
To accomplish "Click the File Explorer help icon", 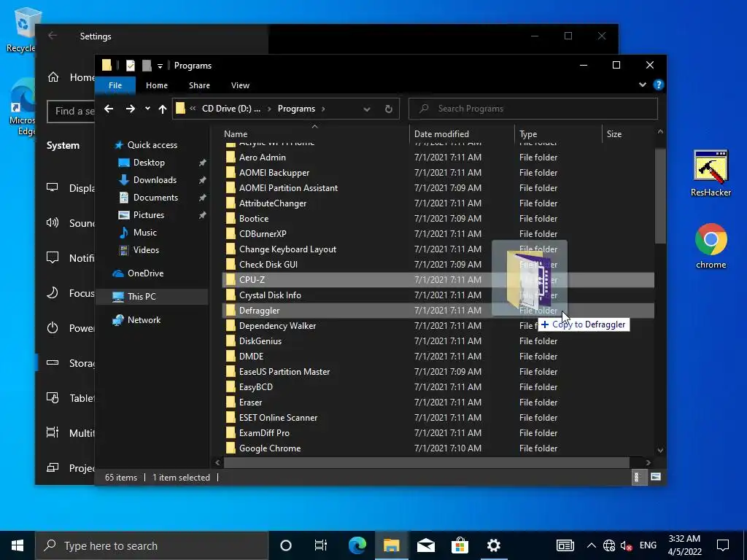I will coord(659,85).
